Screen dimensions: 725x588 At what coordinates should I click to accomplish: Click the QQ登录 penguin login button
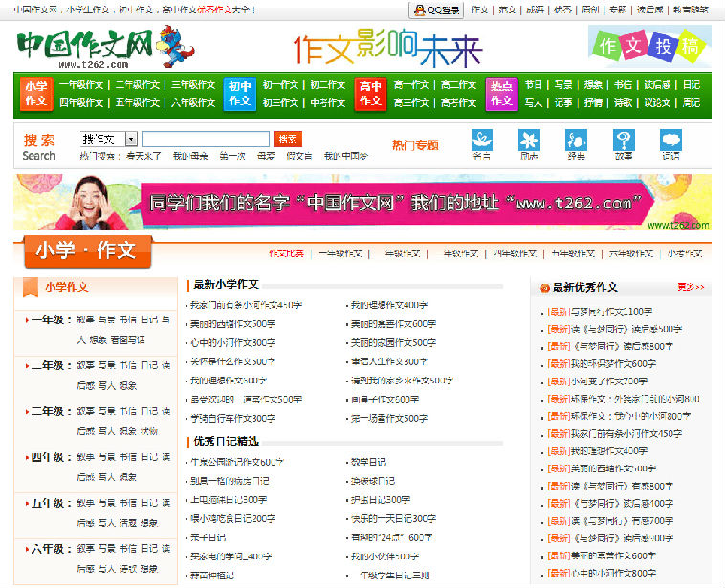tap(436, 10)
